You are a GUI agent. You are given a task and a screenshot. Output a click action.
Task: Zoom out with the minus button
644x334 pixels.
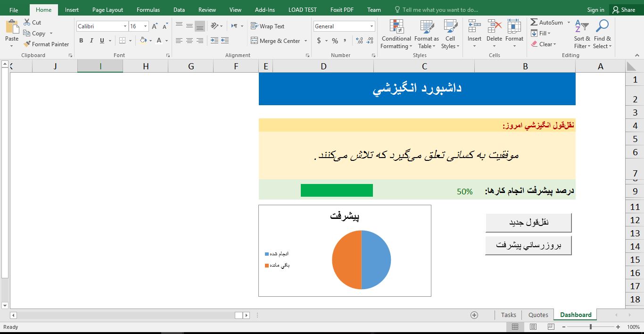(x=564, y=327)
